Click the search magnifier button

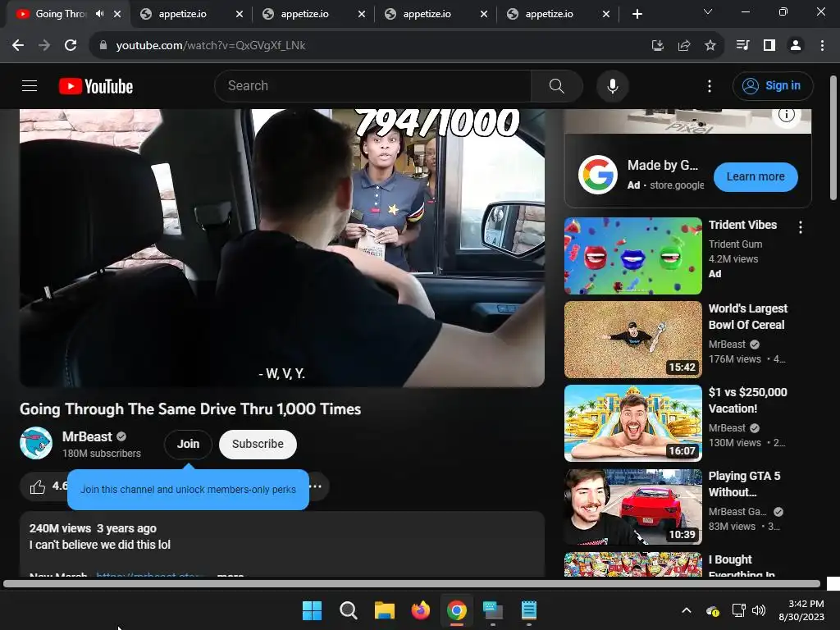557,85
